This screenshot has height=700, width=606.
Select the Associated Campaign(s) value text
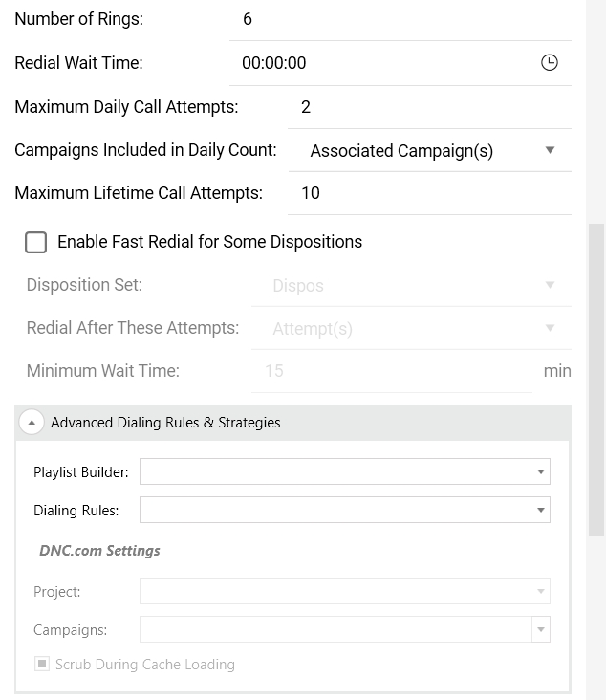(401, 151)
